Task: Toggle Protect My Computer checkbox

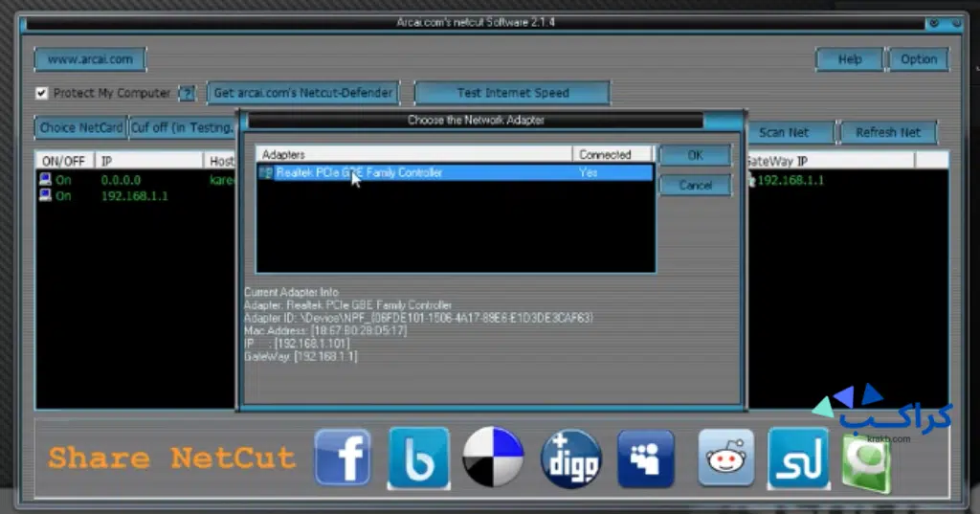Action: (x=41, y=93)
